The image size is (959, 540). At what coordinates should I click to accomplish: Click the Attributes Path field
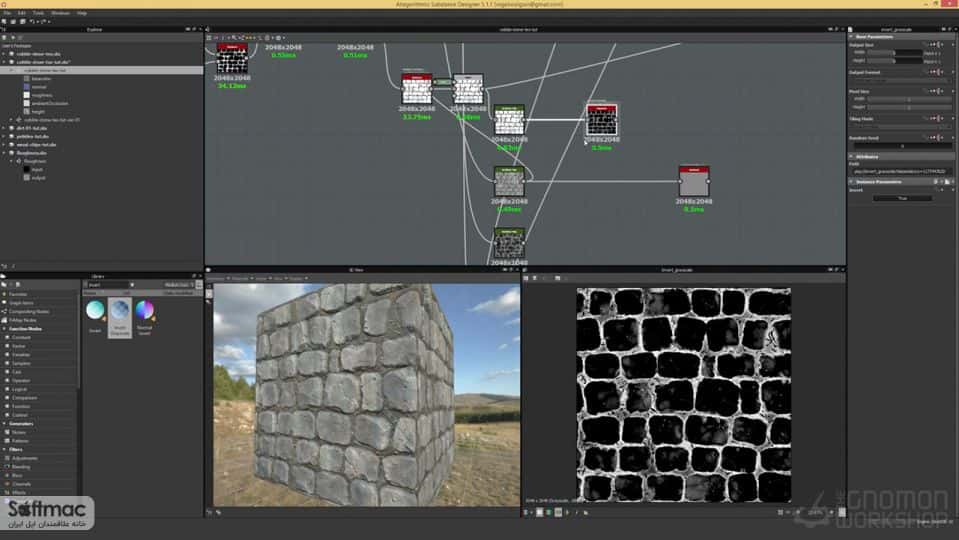(x=902, y=171)
